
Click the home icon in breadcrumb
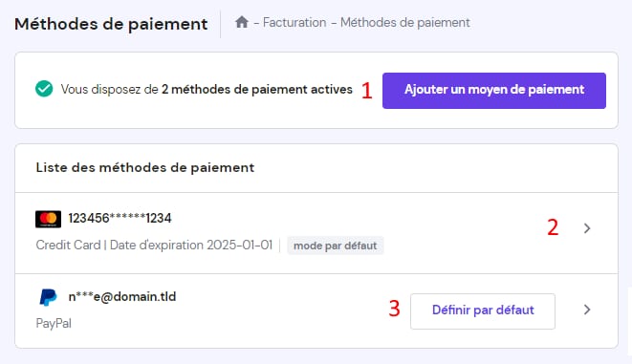[242, 22]
